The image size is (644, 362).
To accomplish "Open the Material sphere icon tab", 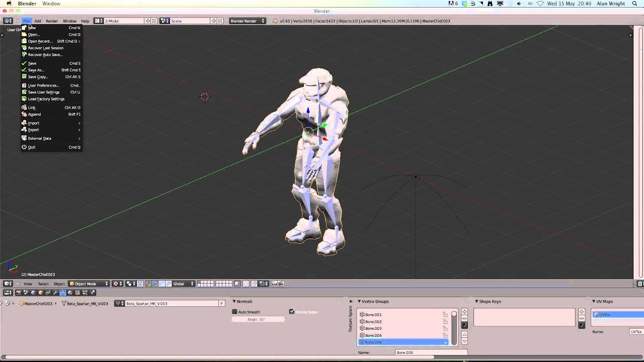I will coord(70,292).
